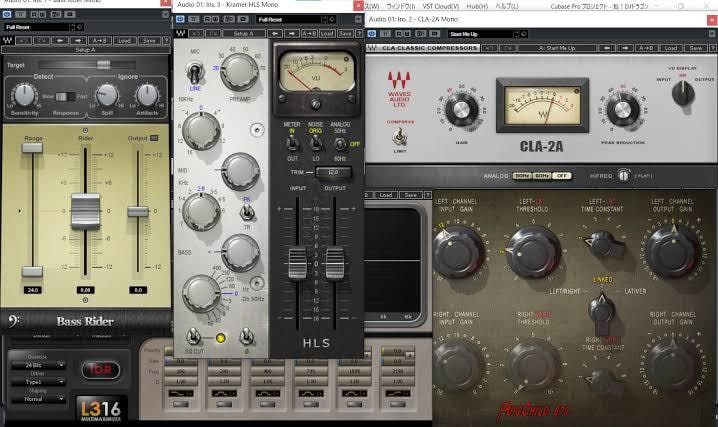This screenshot has width=718, height=427.
Task: Toggle COMPRESS/LIMIT switch on CLA-2A
Action: pyautogui.click(x=399, y=136)
